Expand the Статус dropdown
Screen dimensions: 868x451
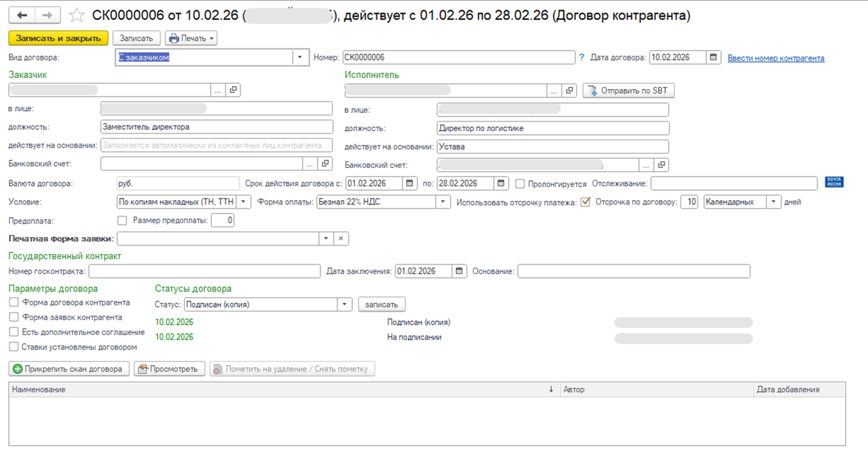345,304
